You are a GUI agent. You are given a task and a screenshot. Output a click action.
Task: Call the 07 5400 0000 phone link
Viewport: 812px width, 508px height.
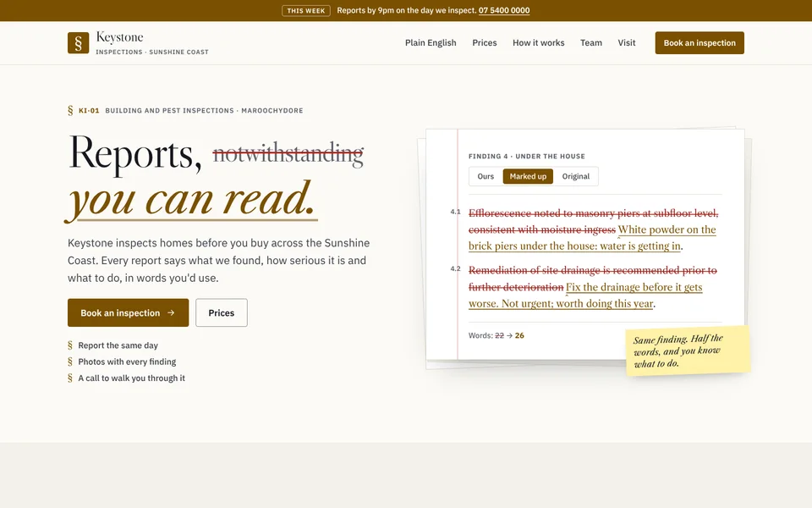(x=504, y=10)
